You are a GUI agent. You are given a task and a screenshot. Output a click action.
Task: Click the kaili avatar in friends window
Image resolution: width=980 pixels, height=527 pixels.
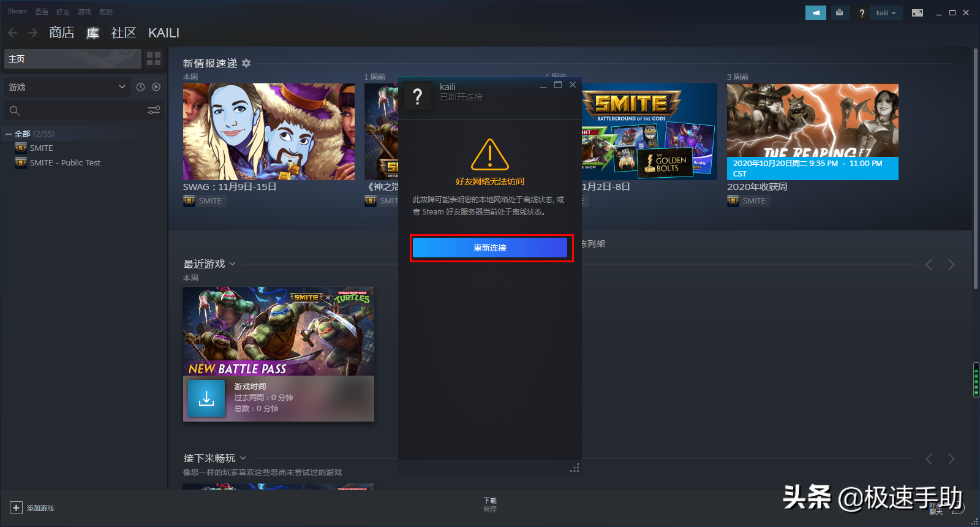(x=418, y=96)
